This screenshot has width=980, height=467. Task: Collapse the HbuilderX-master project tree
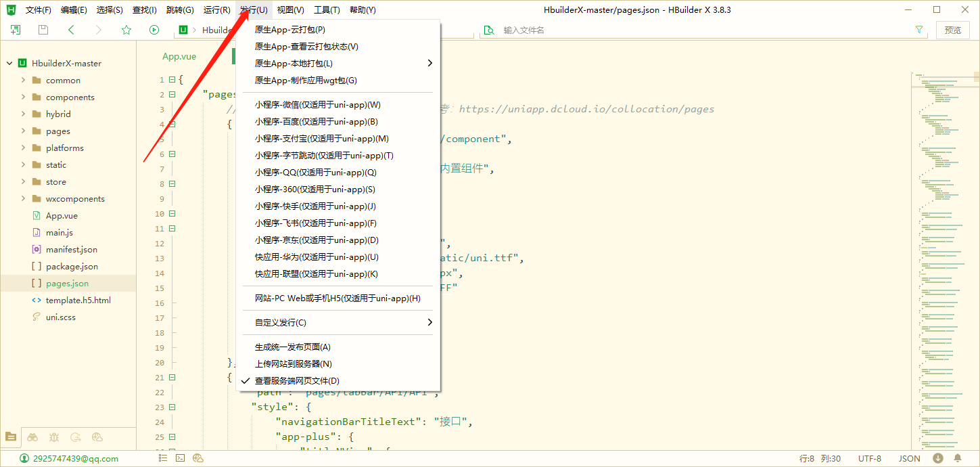[8, 63]
